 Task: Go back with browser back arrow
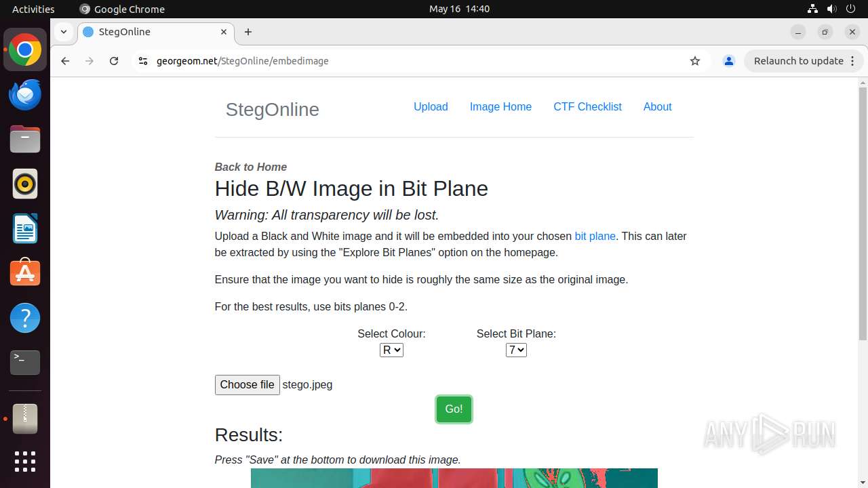click(65, 61)
